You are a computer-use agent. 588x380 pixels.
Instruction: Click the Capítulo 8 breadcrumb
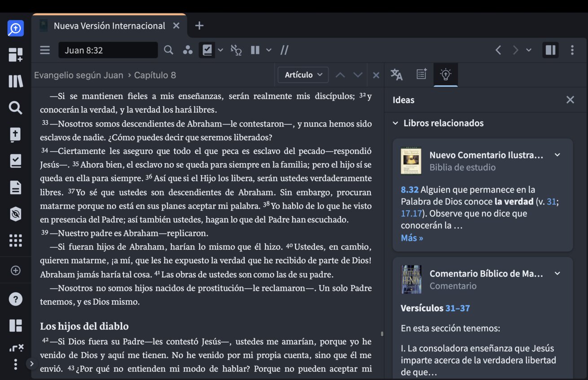pos(155,75)
